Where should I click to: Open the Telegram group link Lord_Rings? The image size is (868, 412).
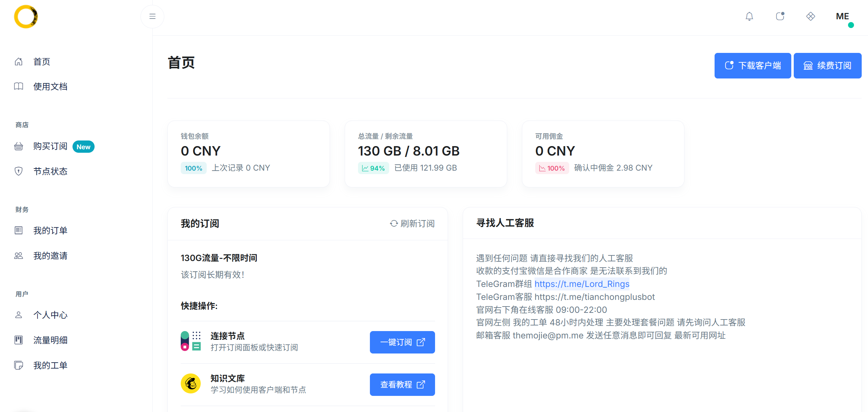point(582,284)
